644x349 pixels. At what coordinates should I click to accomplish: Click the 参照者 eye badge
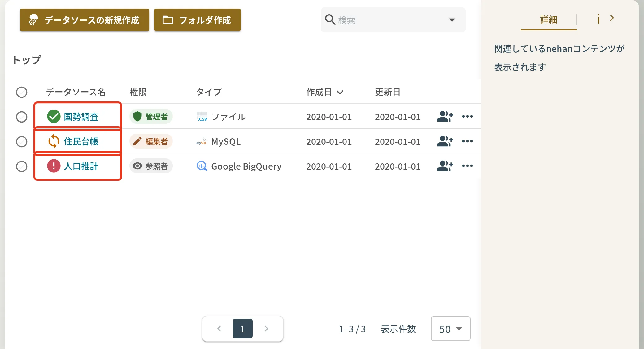(151, 166)
